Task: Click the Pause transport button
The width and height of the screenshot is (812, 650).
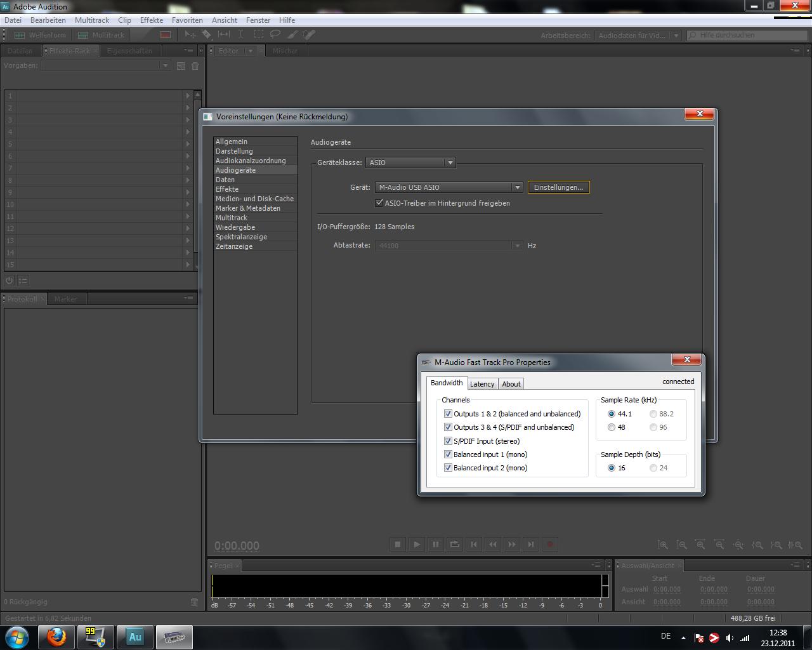Action: pos(436,544)
